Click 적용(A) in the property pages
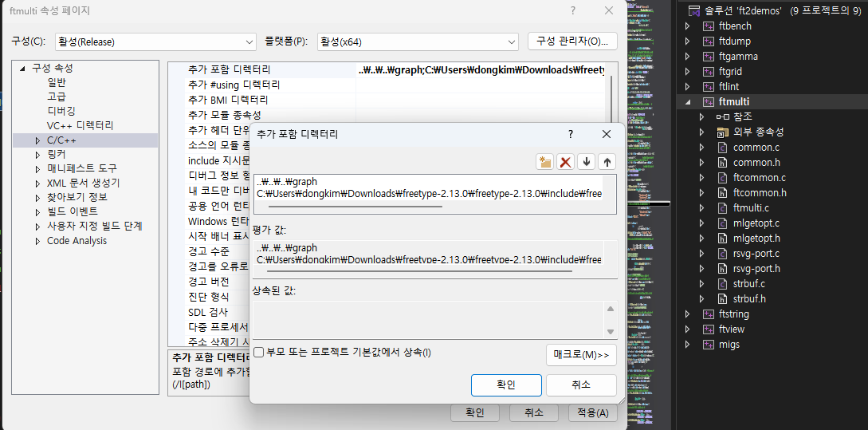Screen dimensions: 868x430 593,412
